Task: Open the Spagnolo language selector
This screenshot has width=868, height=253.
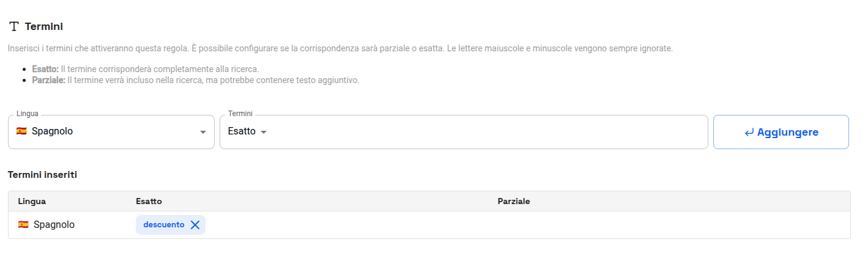Action: [111, 132]
